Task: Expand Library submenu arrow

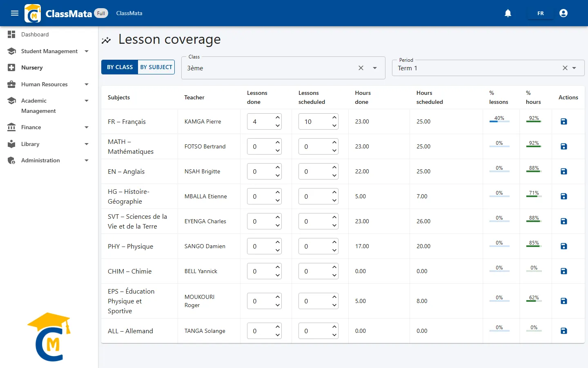Action: (x=87, y=144)
